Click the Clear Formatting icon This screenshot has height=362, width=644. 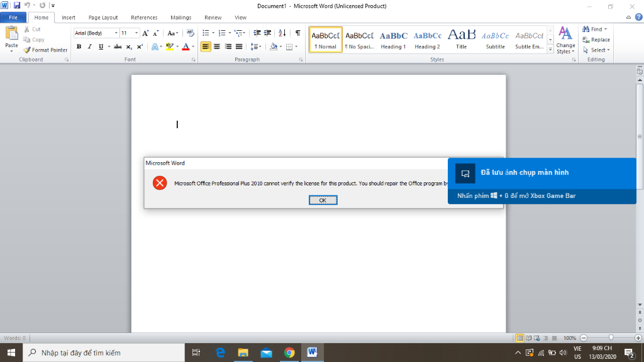[x=190, y=33]
